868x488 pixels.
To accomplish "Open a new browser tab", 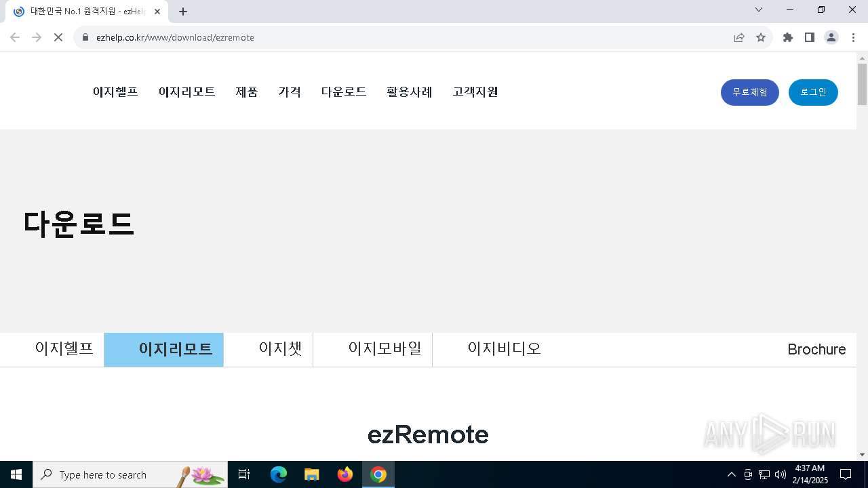I will click(183, 12).
